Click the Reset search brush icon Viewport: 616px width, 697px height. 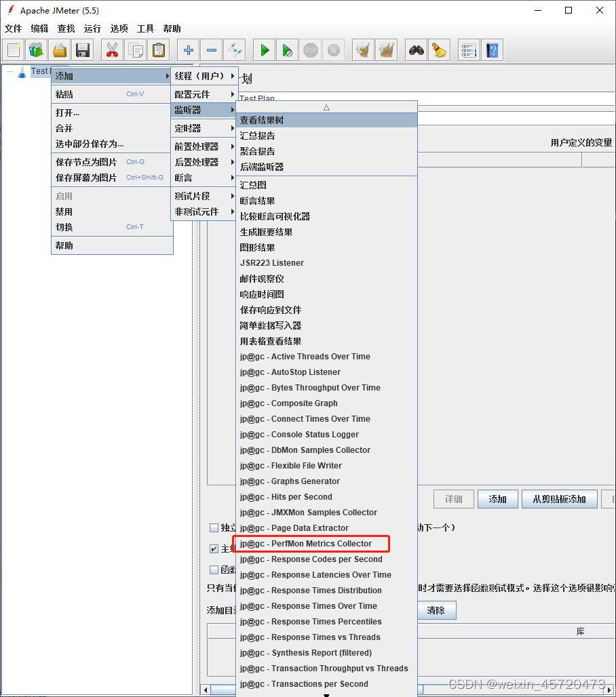point(440,49)
